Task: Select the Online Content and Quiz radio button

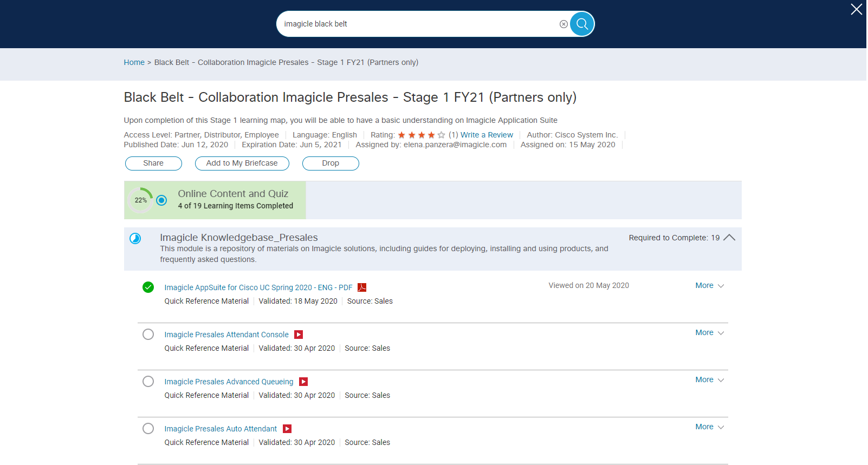Action: pos(161,200)
